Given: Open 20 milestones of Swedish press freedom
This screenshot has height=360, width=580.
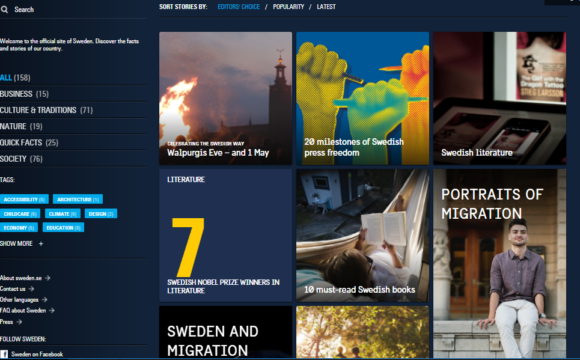Looking at the screenshot, I should coord(362,98).
